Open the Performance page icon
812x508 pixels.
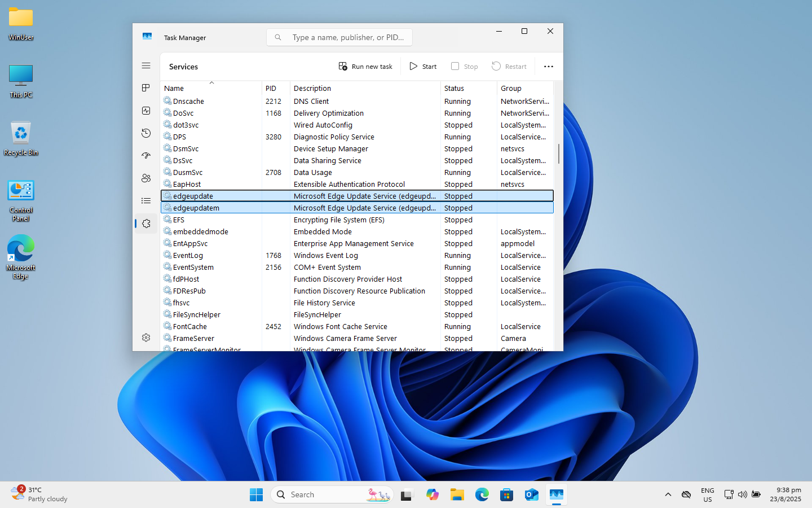click(x=146, y=111)
